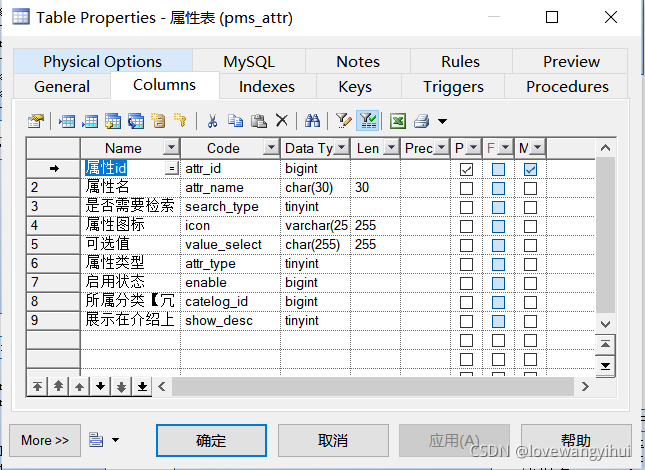645x470 pixels.
Task: Toggle the F checkbox for attr_type row
Action: 498,264
